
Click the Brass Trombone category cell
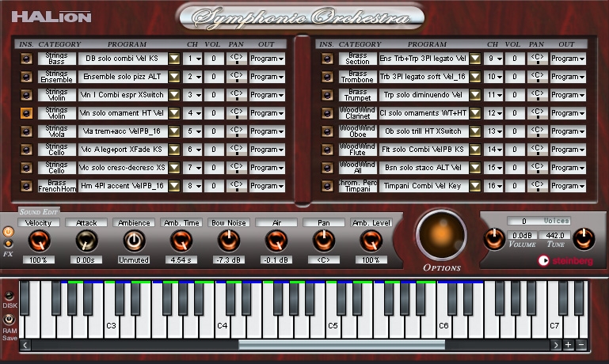click(x=358, y=77)
